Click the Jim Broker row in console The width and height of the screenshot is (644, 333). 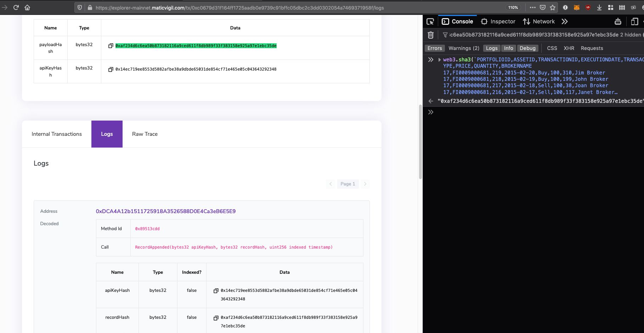pyautogui.click(x=524, y=73)
